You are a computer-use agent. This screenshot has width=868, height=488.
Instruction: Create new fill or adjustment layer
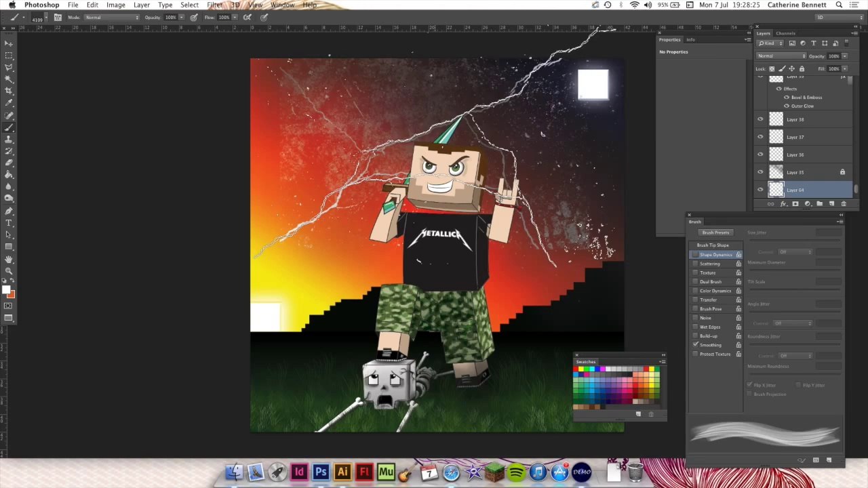(x=808, y=204)
